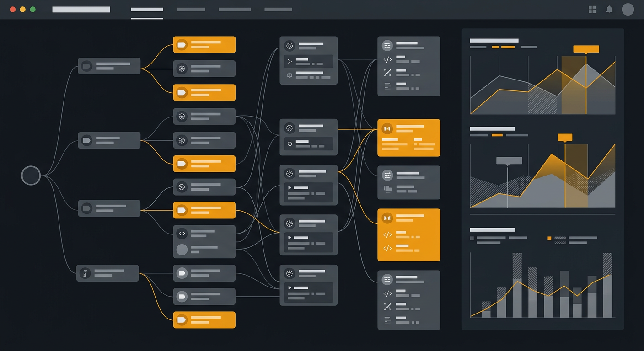Viewport: 644px width, 351px height.
Task: Toggle the solid grey circle in the double-row node
Action: 182,250
